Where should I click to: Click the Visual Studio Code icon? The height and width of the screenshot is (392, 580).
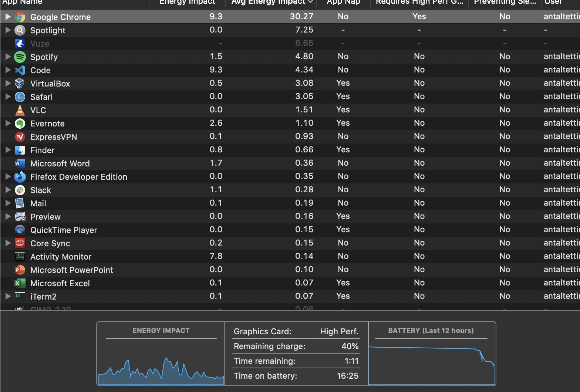coord(20,70)
